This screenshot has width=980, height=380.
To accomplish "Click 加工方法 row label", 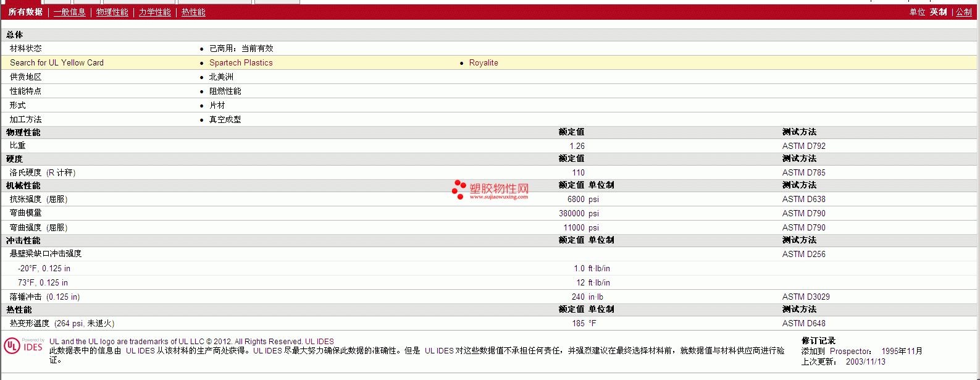I will [x=26, y=119].
